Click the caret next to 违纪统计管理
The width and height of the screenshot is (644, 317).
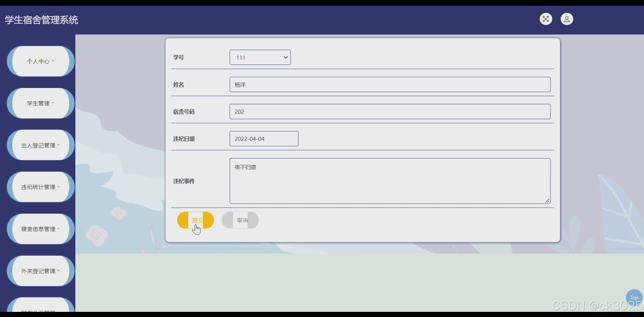click(x=58, y=187)
